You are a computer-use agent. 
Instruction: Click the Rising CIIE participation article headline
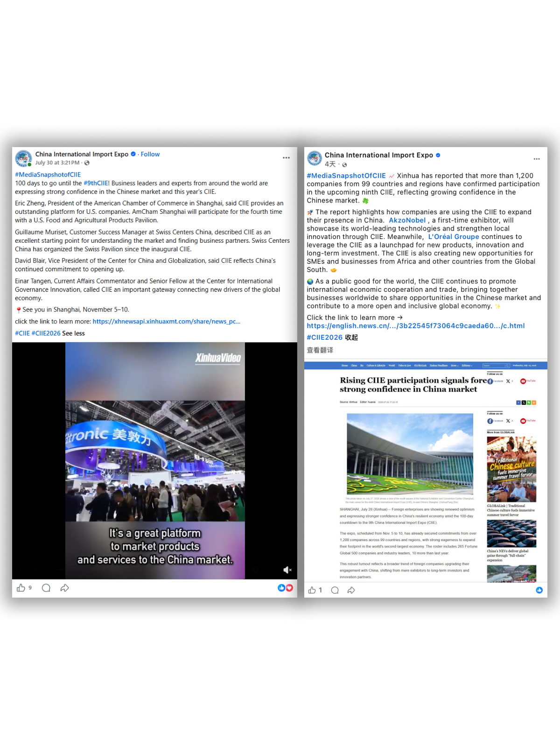[413, 385]
